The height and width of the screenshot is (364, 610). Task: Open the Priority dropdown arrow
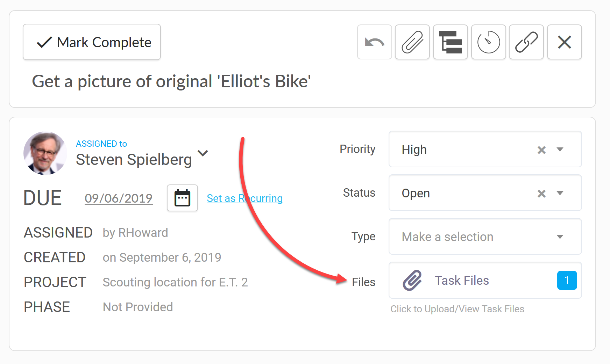tap(560, 150)
